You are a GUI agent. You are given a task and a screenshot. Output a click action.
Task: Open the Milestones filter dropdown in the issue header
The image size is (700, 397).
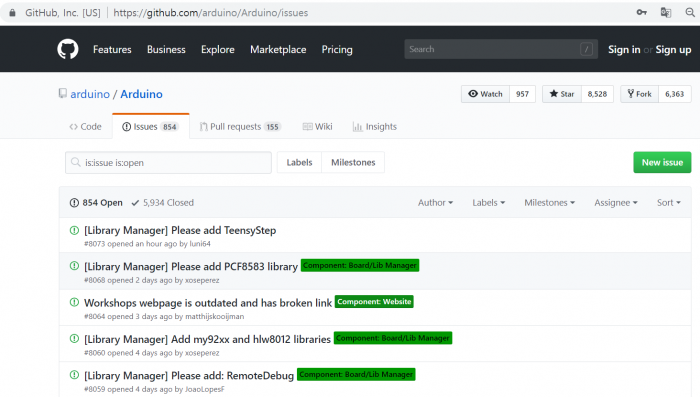(x=550, y=203)
